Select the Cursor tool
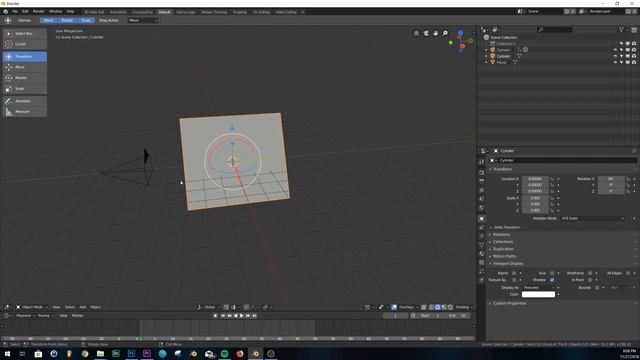Viewport: 640px width, 360px height. 24,44
